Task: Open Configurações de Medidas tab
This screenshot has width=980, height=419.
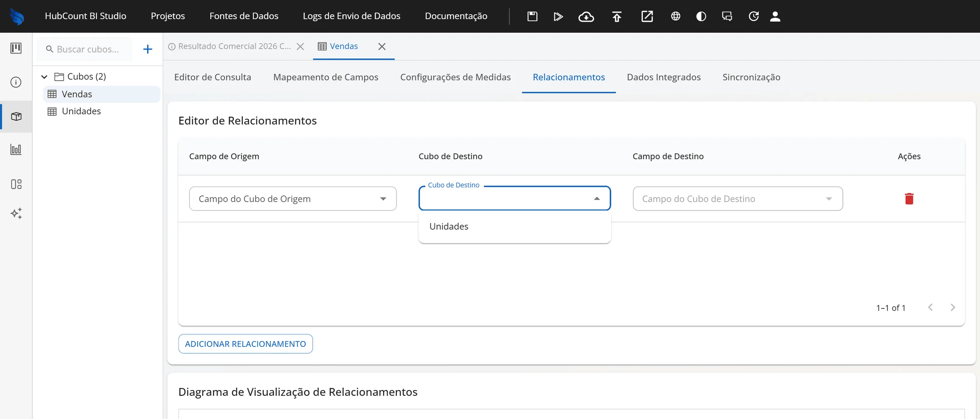Action: click(x=455, y=77)
